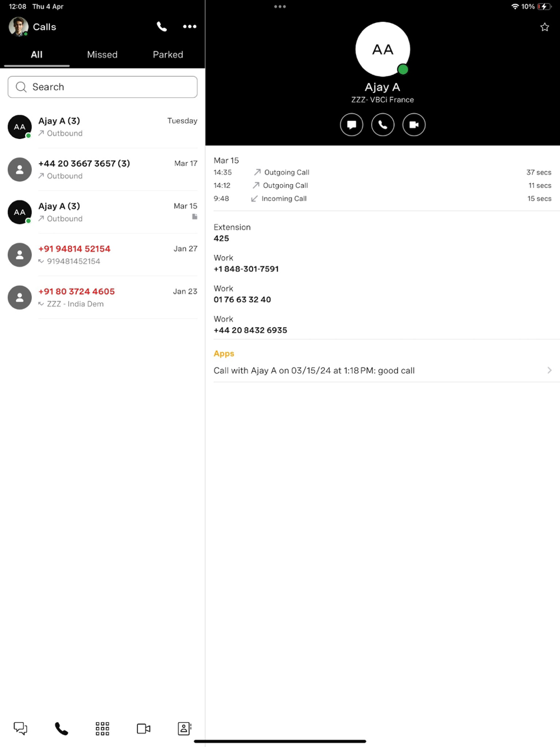This screenshot has width=560, height=747.
Task: Open the dial pad from bottom bar
Action: point(102,729)
